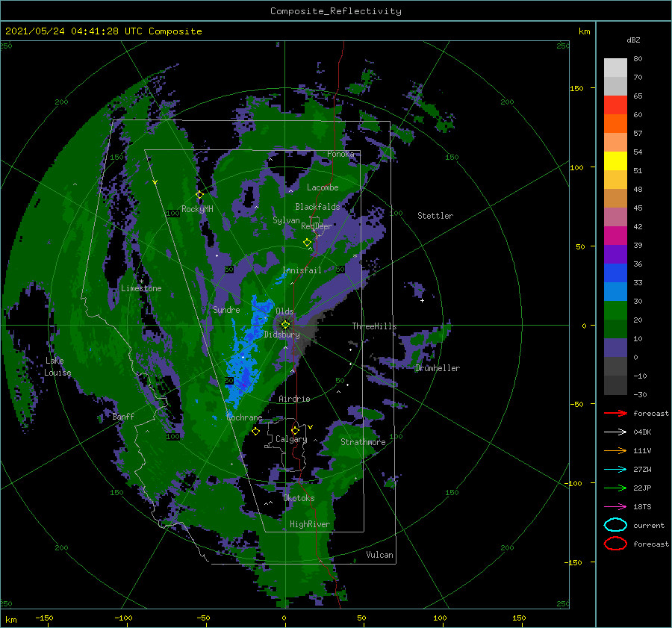Image resolution: width=672 pixels, height=628 pixels.
Task: Click the 65 dBZ red color swatch
Action: [x=616, y=105]
